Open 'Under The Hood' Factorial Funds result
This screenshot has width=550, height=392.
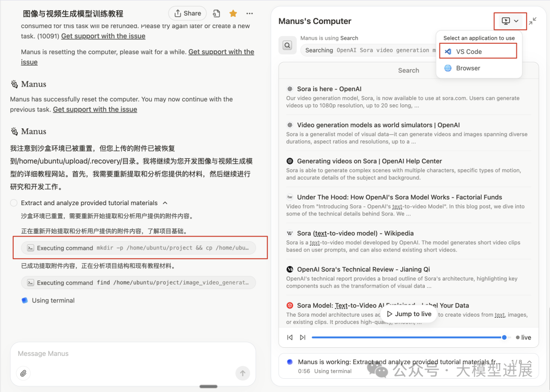click(x=400, y=197)
